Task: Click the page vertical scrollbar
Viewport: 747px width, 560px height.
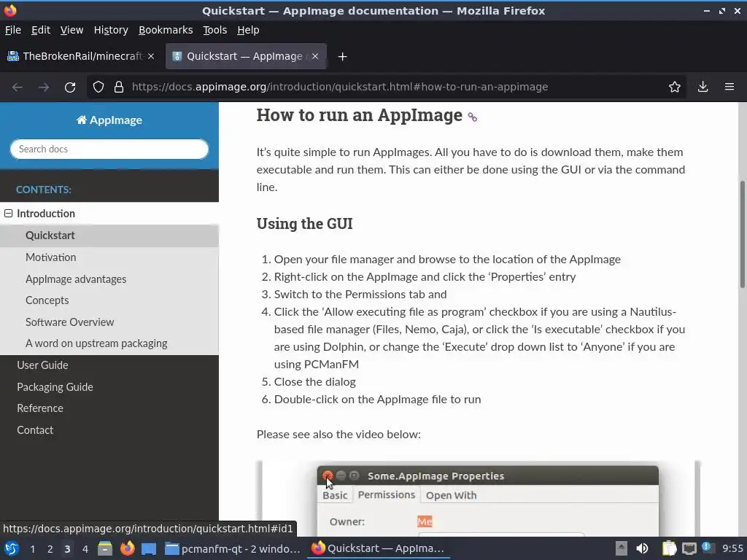Action: click(742, 234)
